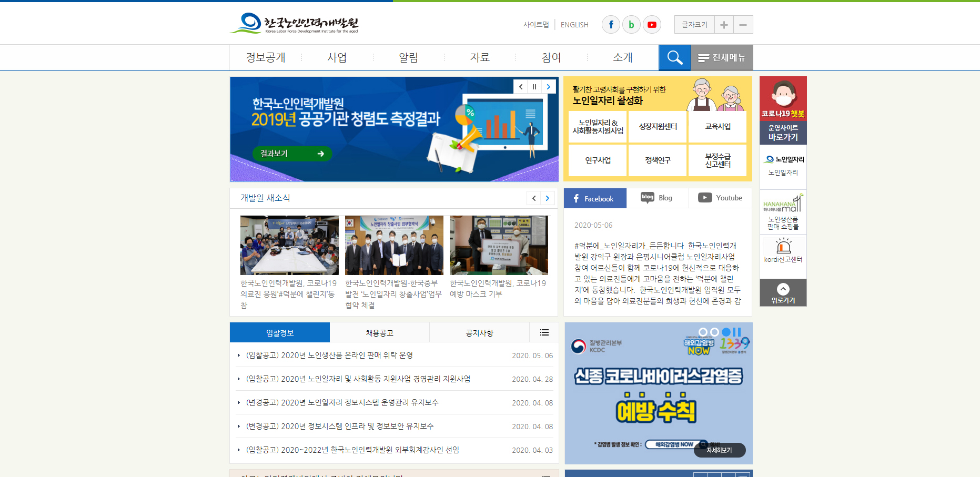Click the search magnifier icon
The width and height of the screenshot is (980, 477).
674,57
